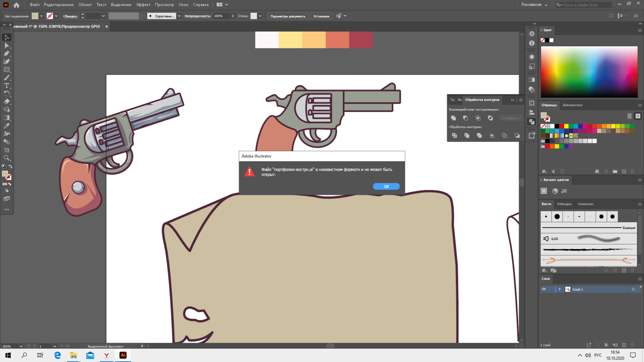Switch Swatches panel to thumbnail grid view
This screenshot has height=362, width=644.
[x=638, y=116]
